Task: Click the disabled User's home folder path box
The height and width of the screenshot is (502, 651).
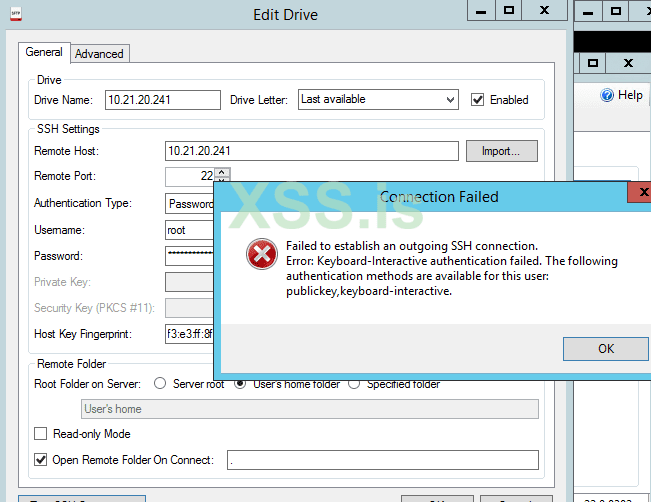Action: tap(310, 409)
